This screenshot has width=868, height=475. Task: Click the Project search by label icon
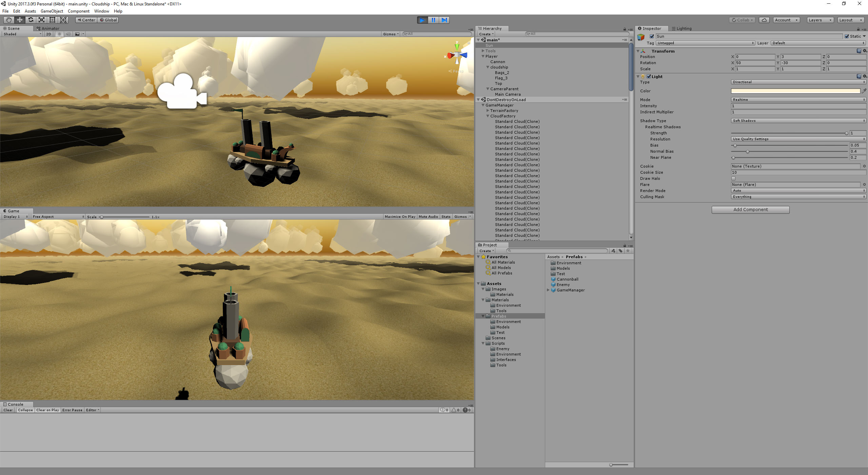pos(620,251)
